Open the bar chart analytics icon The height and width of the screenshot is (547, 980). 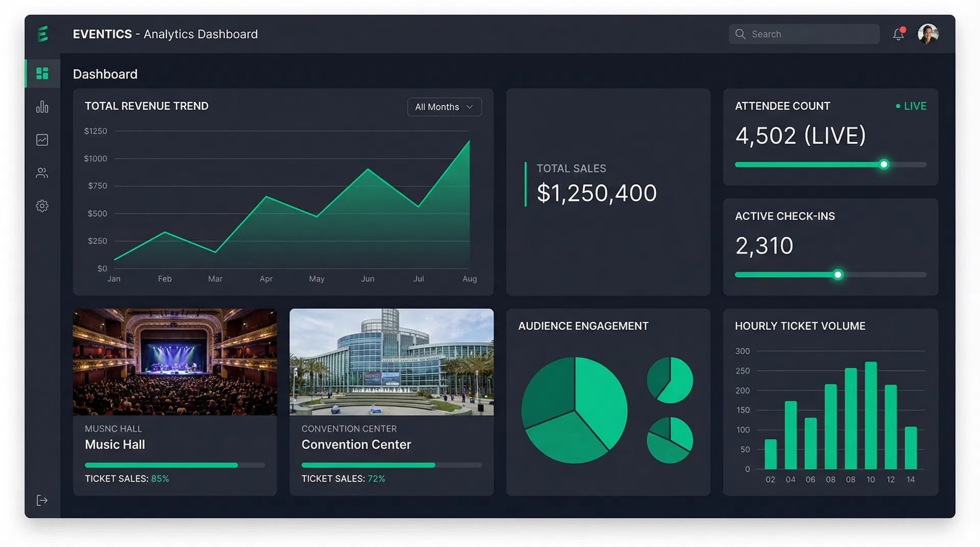click(x=42, y=107)
